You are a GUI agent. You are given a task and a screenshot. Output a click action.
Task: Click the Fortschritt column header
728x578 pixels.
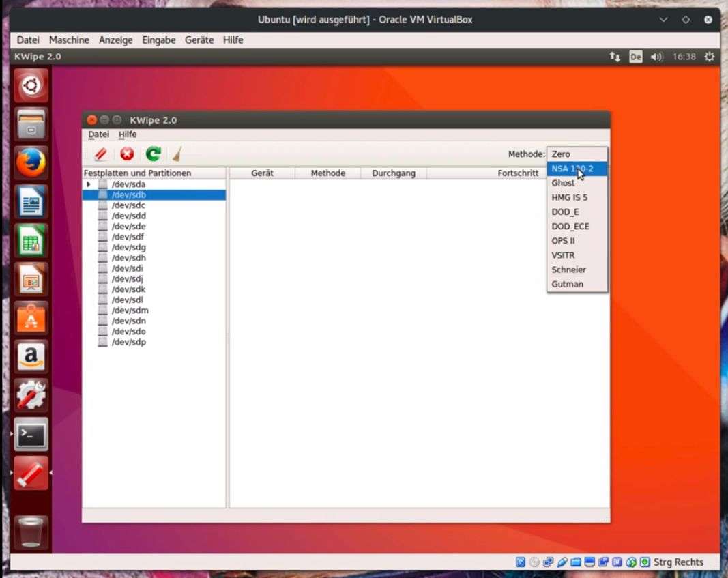[x=517, y=173]
